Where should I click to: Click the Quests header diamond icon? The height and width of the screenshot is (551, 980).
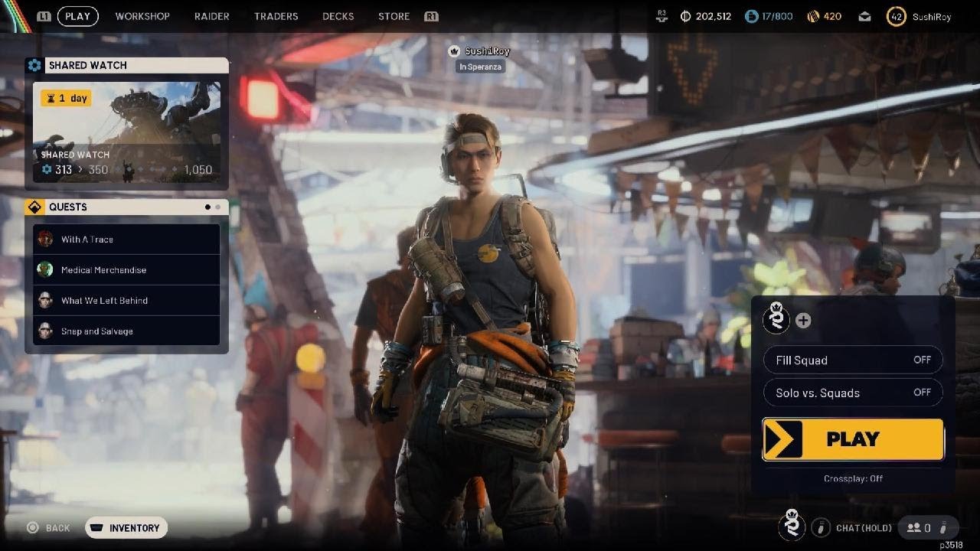tap(34, 207)
